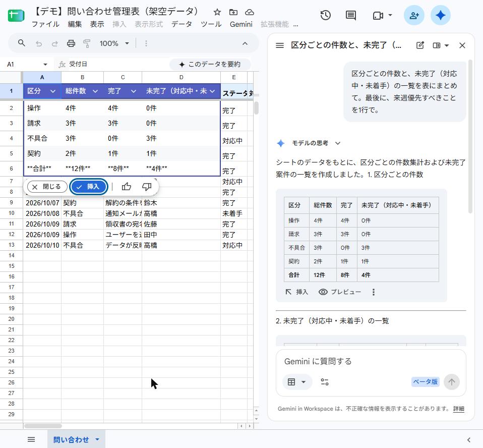Open the データ menu
The height and width of the screenshot is (448, 483).
click(x=182, y=24)
